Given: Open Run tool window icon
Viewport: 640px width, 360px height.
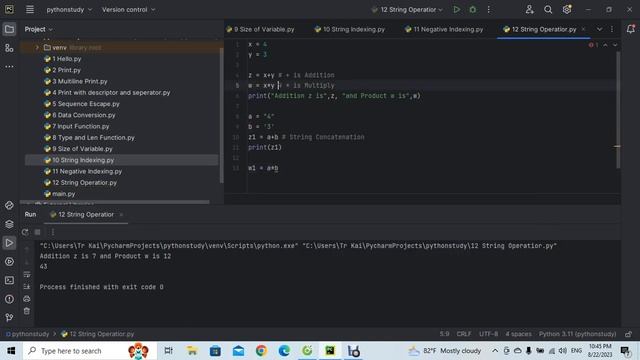Looking at the screenshot, I should (x=9, y=243).
